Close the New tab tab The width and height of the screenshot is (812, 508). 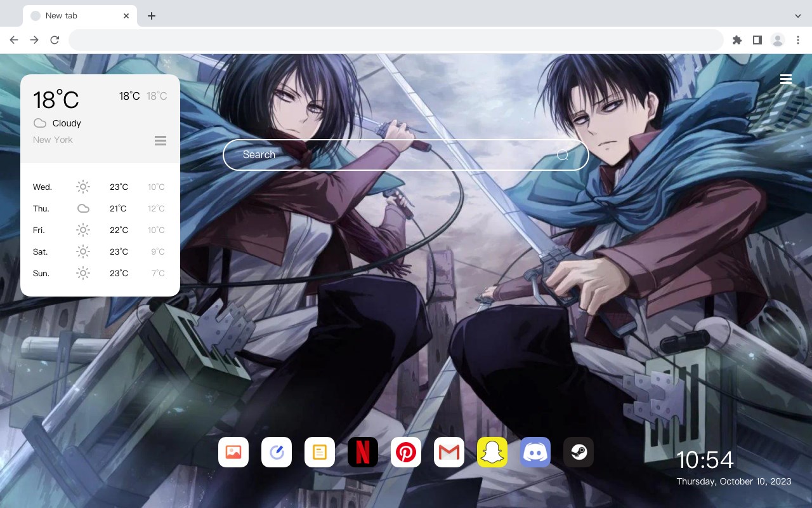[x=126, y=16]
